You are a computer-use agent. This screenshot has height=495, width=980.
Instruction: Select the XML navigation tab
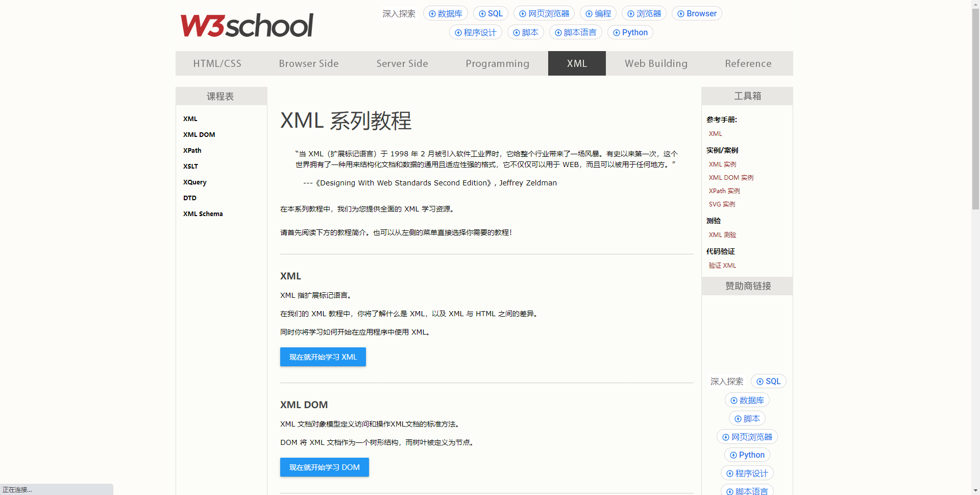(x=577, y=63)
